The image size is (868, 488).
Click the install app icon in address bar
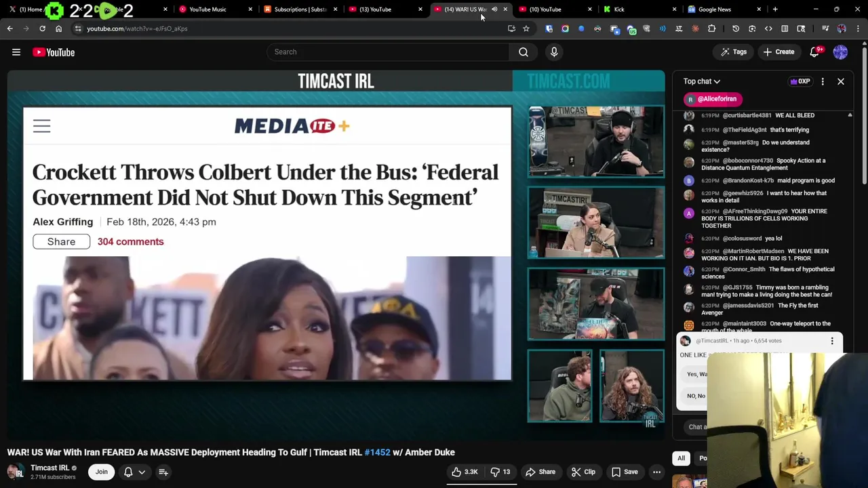click(511, 28)
